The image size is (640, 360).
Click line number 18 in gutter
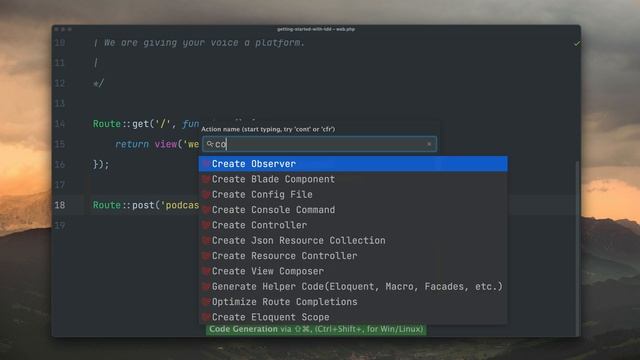tap(60, 205)
